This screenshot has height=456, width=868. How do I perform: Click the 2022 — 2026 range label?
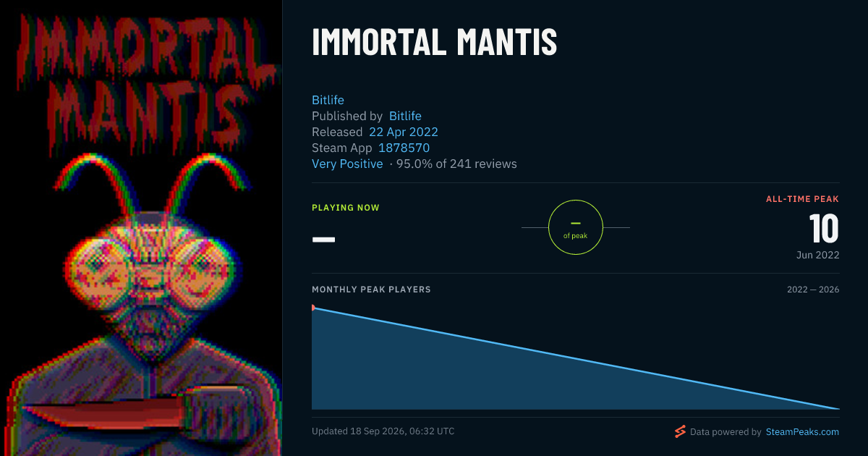click(813, 290)
